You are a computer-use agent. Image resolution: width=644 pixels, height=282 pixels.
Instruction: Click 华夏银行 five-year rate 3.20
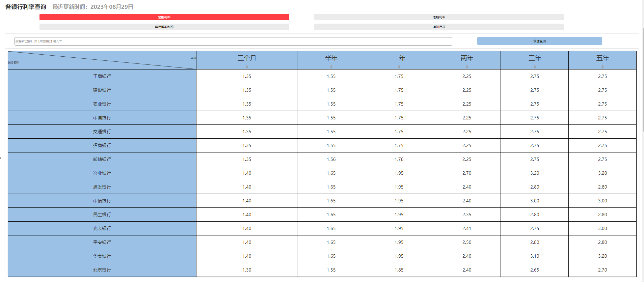(602, 256)
